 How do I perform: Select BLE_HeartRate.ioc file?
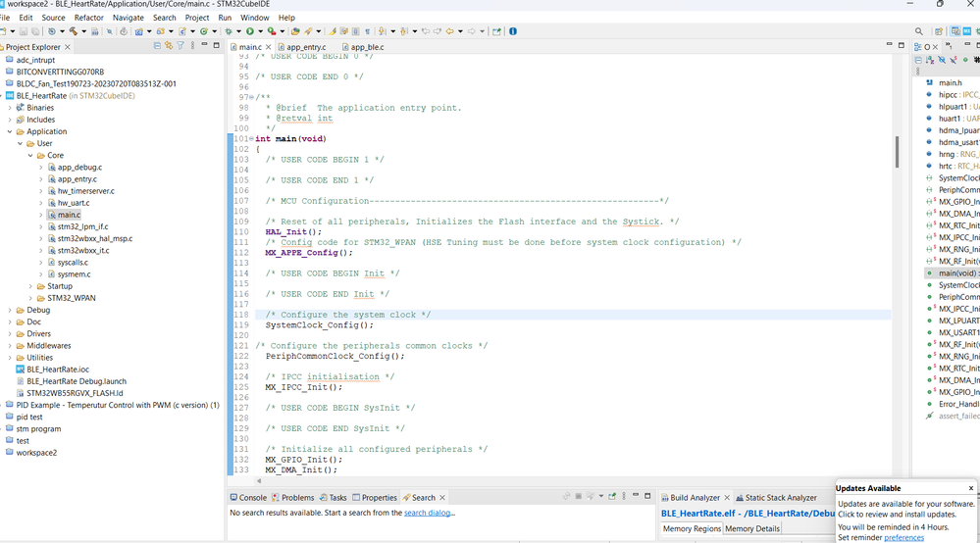click(x=58, y=370)
